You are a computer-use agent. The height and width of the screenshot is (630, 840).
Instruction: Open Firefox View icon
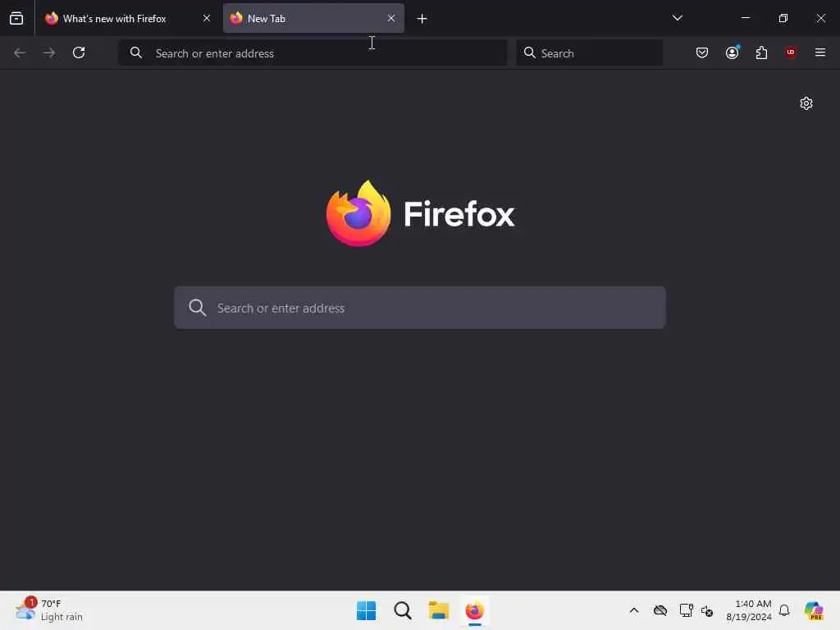click(16, 18)
